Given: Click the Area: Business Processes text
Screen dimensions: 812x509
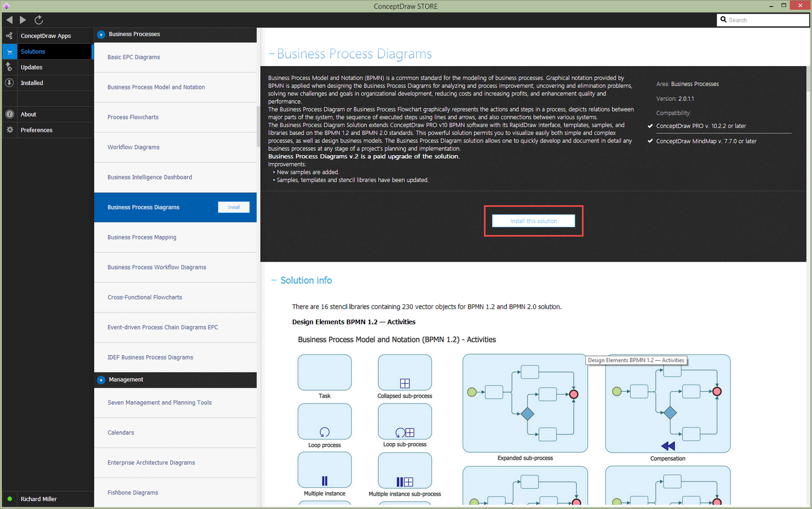Looking at the screenshot, I should pyautogui.click(x=687, y=84).
